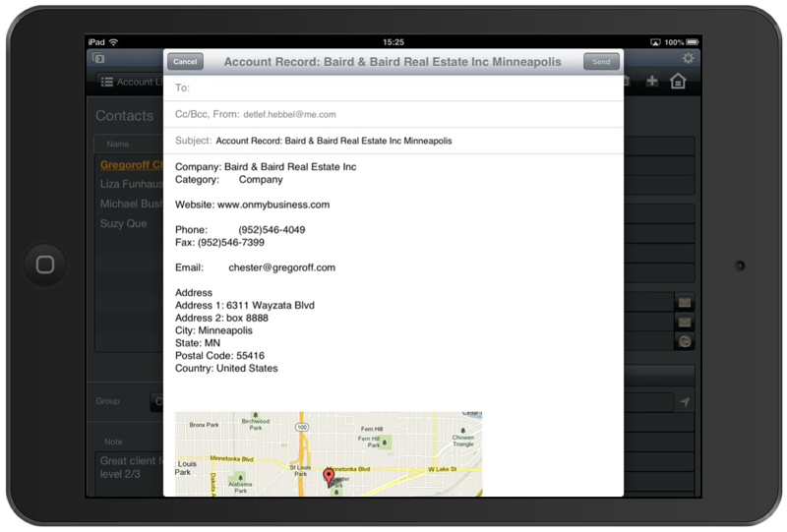Tap the City: Minneapolis line
The width and height of the screenshot is (787, 532).
tap(213, 330)
